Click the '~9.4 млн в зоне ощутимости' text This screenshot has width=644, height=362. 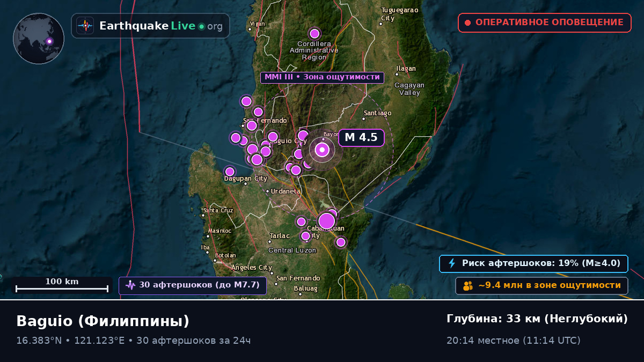pos(550,286)
